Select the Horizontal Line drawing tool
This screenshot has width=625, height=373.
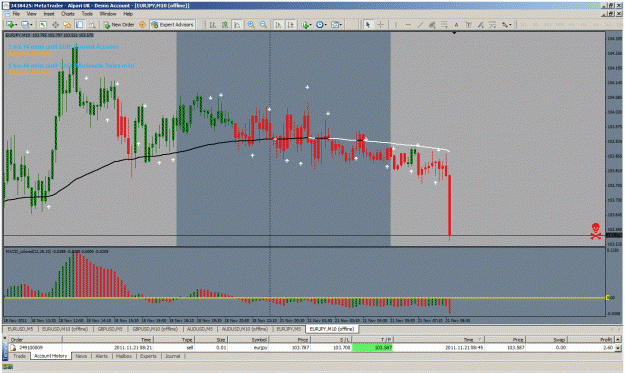click(408, 25)
